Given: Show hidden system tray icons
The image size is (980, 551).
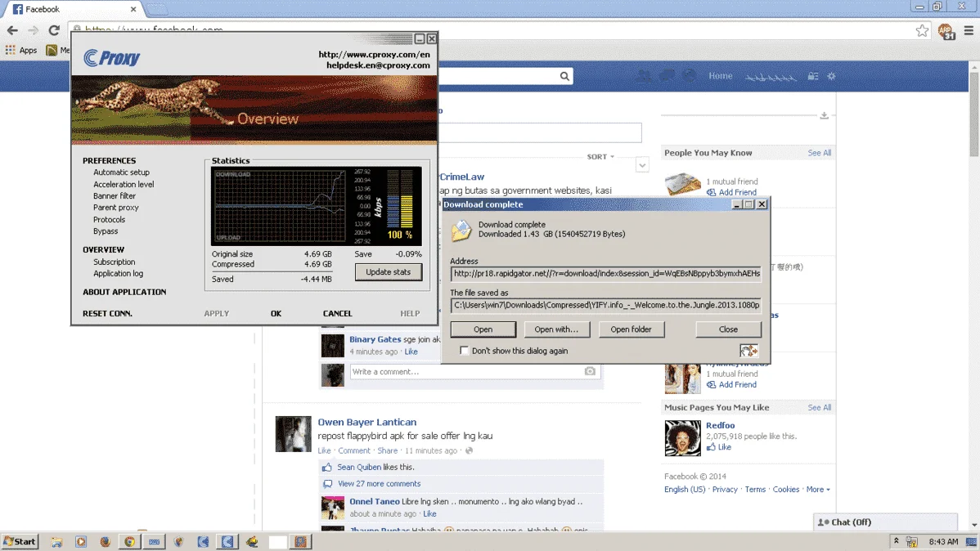Looking at the screenshot, I should coord(897,542).
